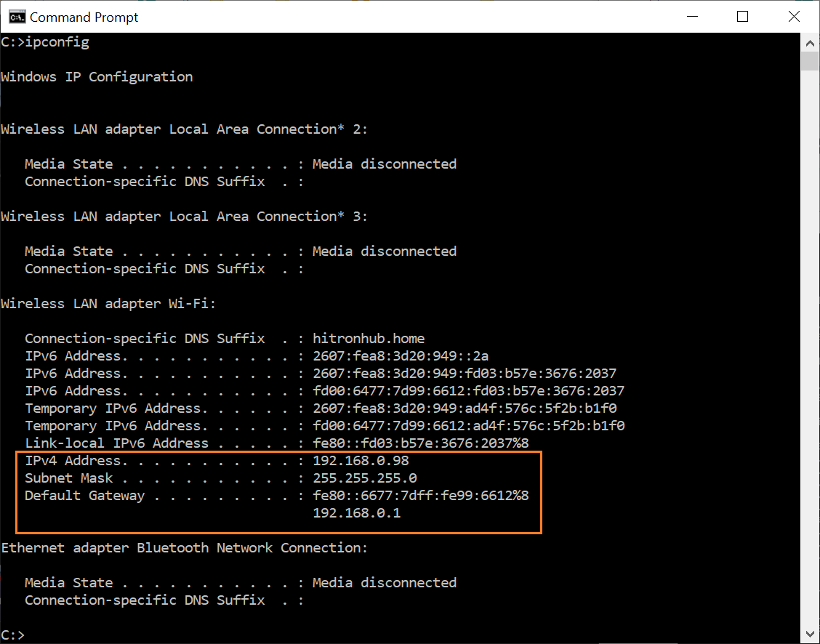Viewport: 820px width, 644px height.
Task: Click the Command Prompt title text
Action: [86, 16]
